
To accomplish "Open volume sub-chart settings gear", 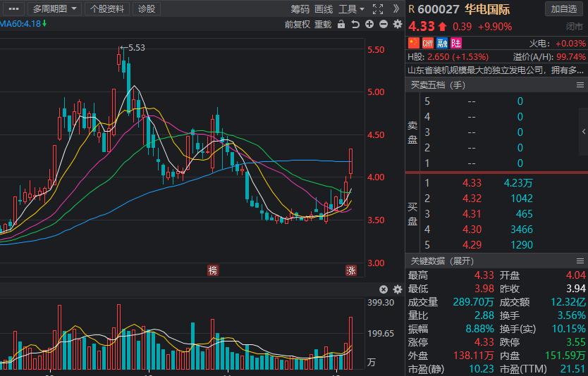I will click(x=397, y=289).
